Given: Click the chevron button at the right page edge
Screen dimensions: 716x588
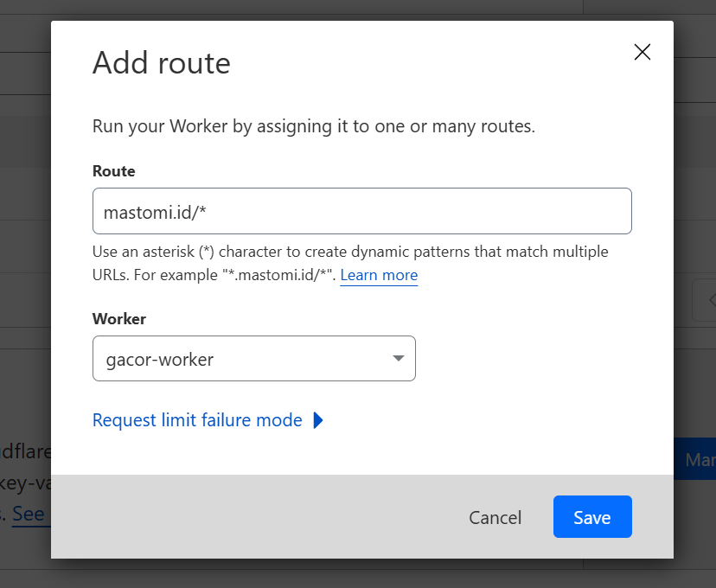Looking at the screenshot, I should [x=706, y=300].
